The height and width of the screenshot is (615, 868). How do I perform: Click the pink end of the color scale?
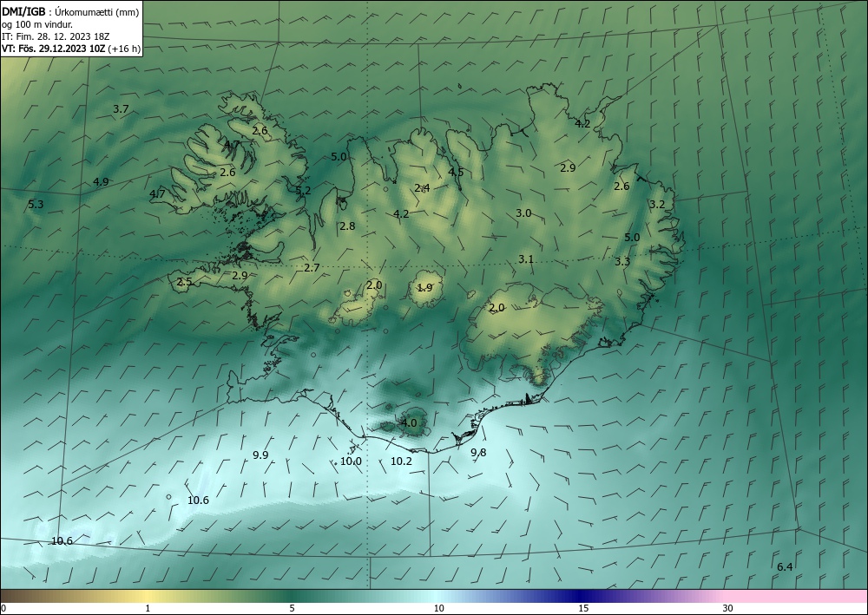click(x=797, y=596)
